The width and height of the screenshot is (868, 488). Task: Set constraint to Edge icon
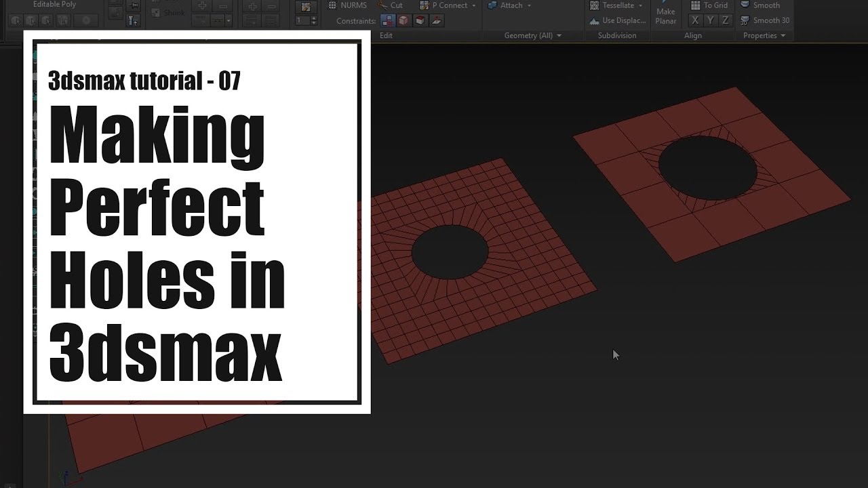[403, 21]
